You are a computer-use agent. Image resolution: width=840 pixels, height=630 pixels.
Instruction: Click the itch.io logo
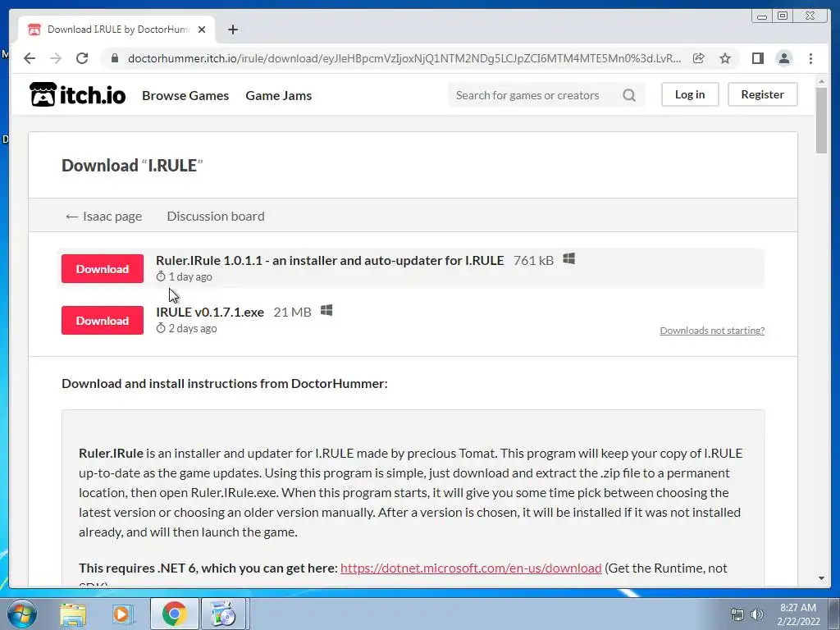[78, 95]
